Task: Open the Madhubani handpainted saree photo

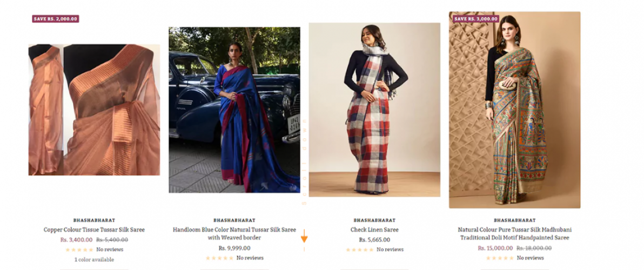Action: pos(515,110)
